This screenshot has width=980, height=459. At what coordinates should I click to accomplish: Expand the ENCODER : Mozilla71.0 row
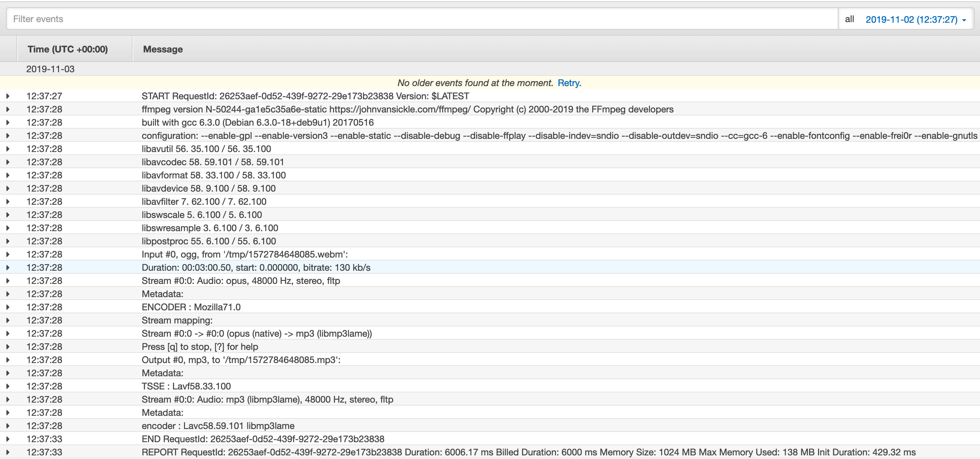click(x=8, y=307)
